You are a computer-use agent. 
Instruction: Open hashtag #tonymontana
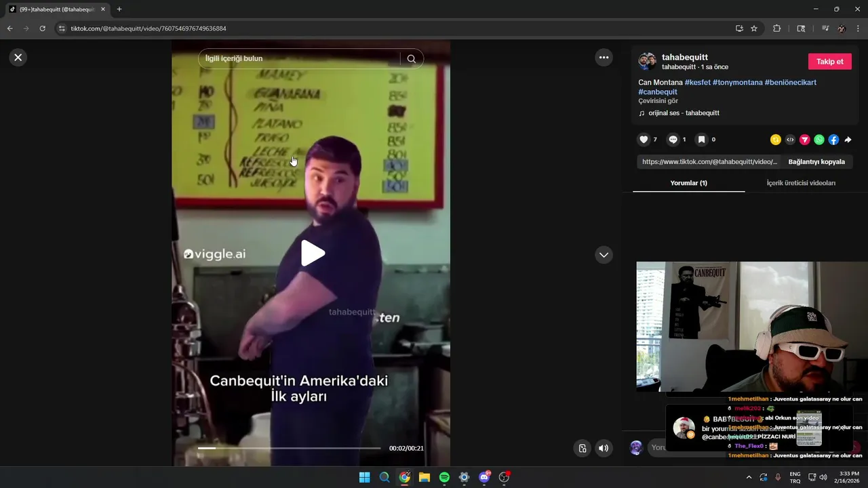(x=738, y=82)
